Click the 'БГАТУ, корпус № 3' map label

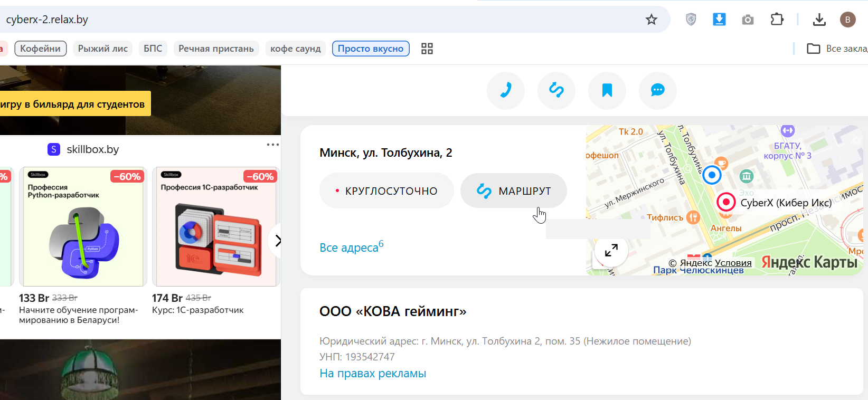[x=788, y=150]
